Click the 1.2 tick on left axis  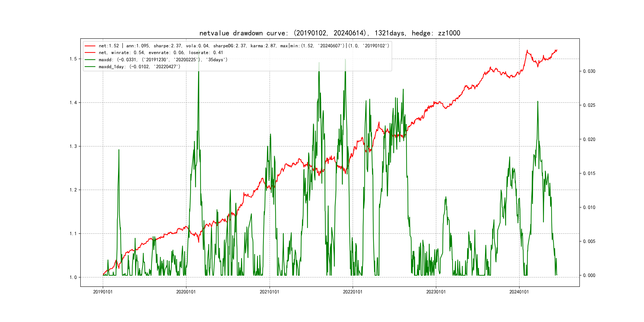pyautogui.click(x=73, y=190)
